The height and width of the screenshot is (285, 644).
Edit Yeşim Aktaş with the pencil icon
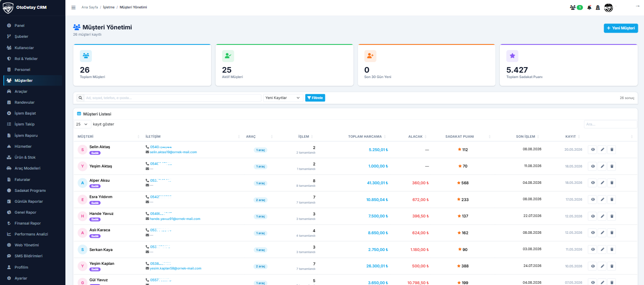pos(602,166)
